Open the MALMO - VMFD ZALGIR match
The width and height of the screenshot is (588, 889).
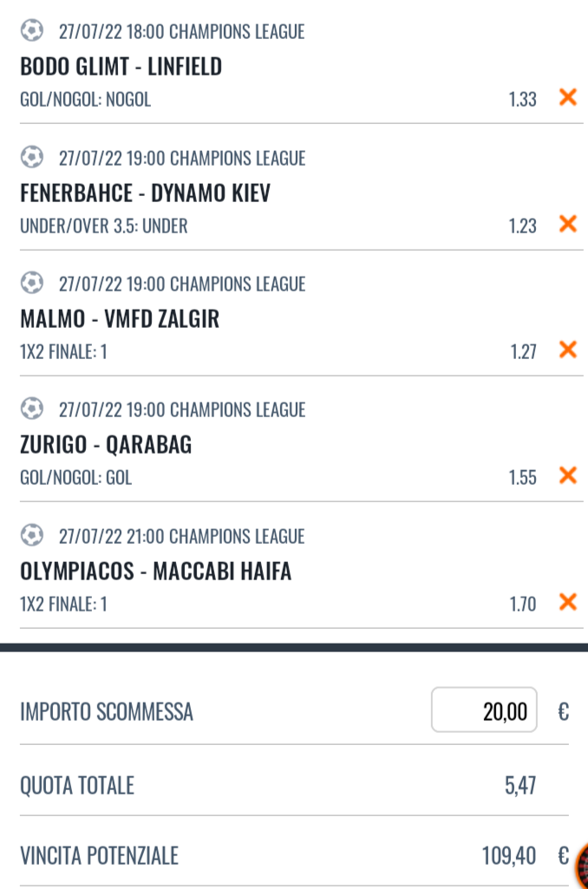pyautogui.click(x=120, y=319)
